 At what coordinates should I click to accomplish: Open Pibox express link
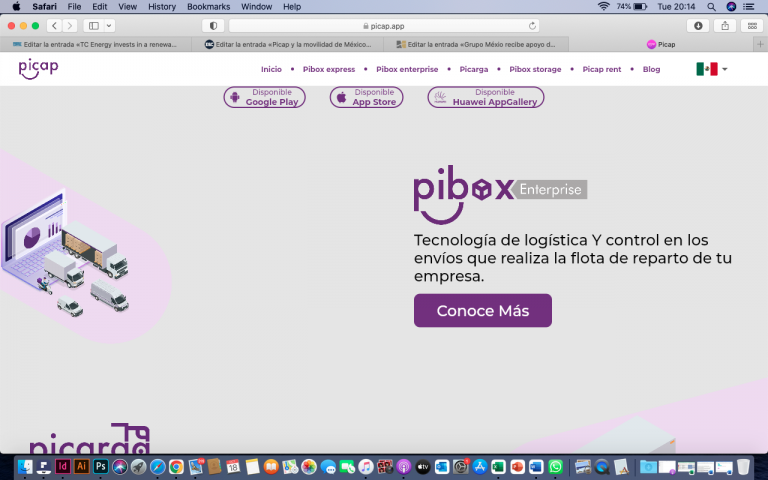click(x=329, y=70)
